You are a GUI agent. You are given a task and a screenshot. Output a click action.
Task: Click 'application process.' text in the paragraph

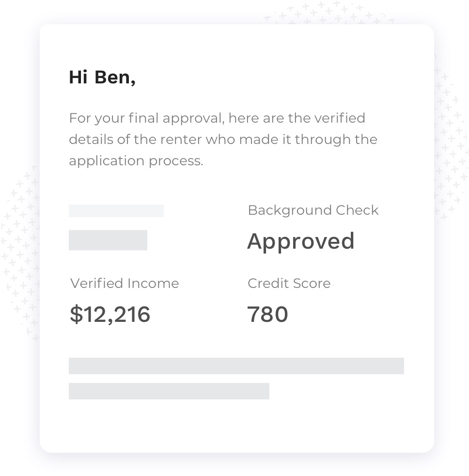coord(136,161)
